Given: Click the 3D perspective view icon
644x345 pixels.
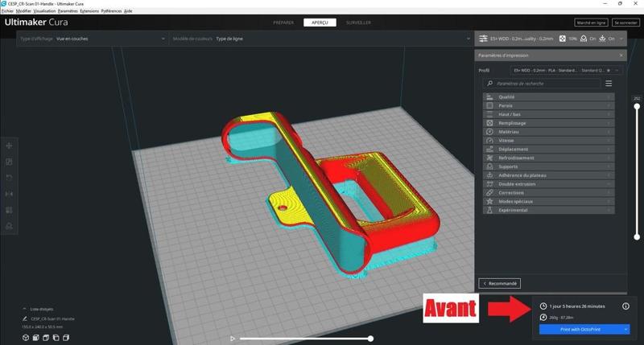Looking at the screenshot, I should click(x=26, y=338).
